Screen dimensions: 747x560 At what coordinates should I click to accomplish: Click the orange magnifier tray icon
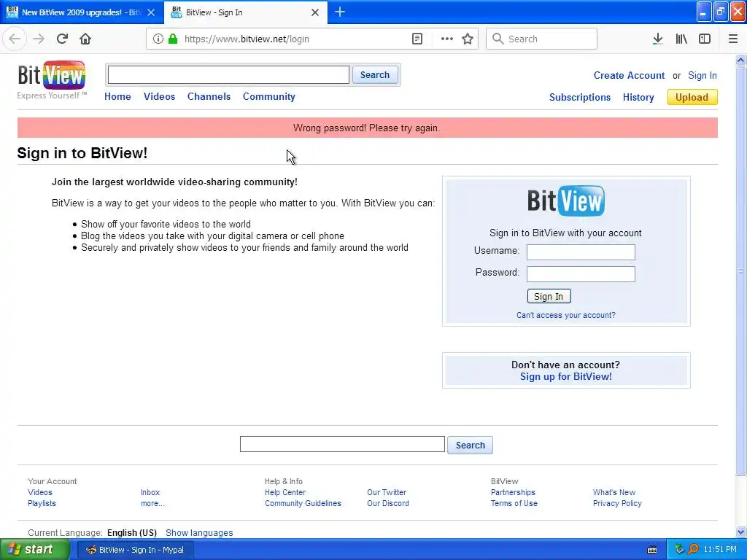point(693,550)
